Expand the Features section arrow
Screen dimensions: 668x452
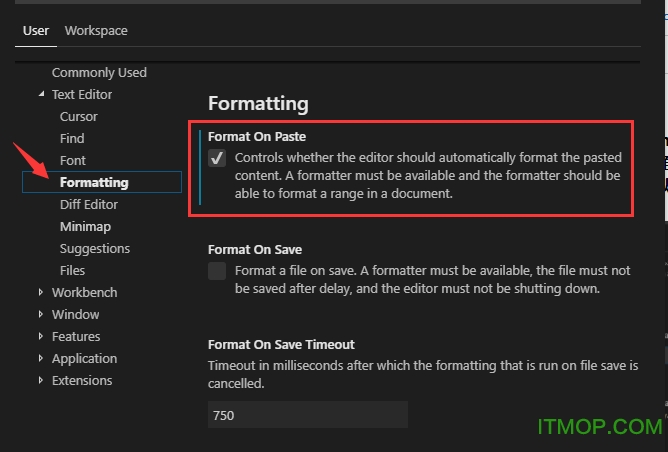pos(41,337)
